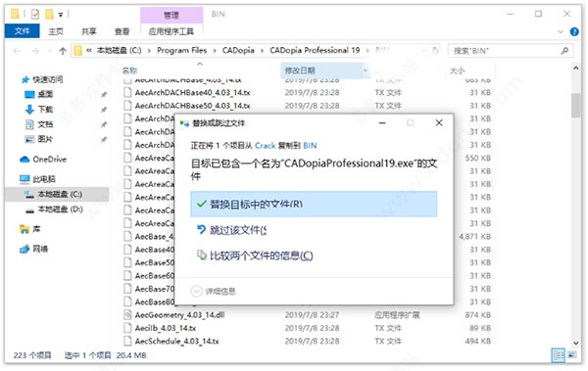Open 图片 in the navigation pane
The image size is (588, 371).
(x=45, y=139)
